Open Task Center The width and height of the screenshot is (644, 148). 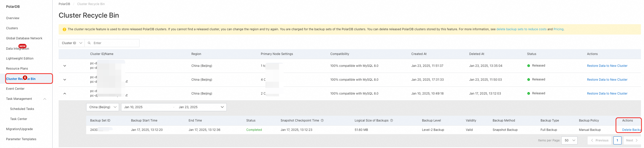coord(18,119)
